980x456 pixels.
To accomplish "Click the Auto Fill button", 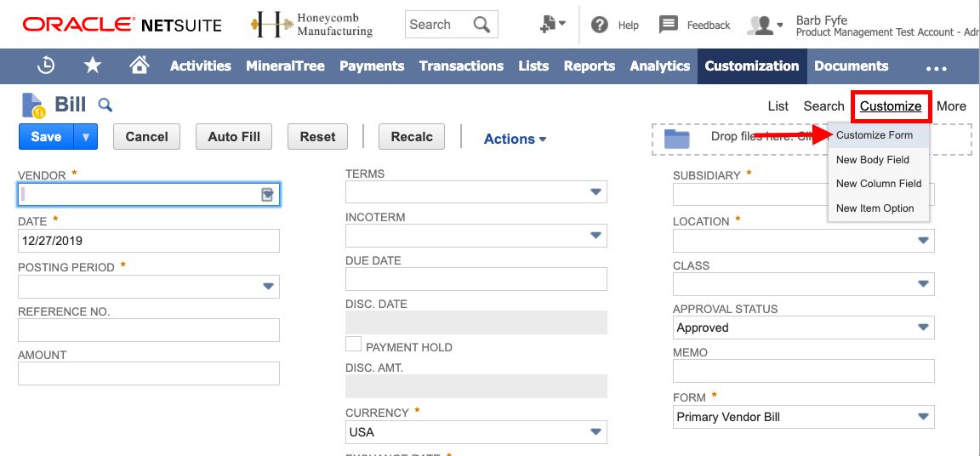I will pos(234,137).
